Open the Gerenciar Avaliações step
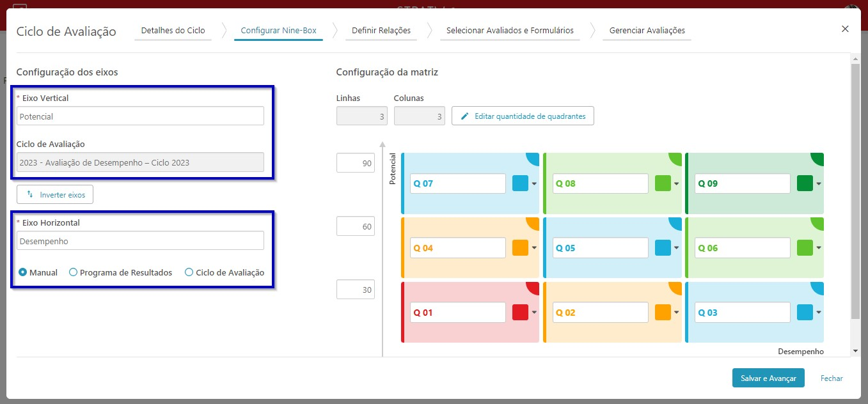 tap(647, 31)
